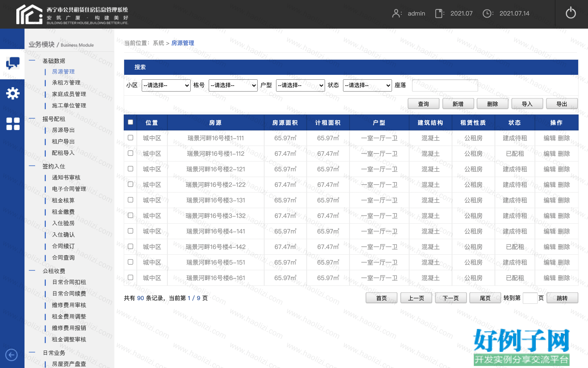The height and width of the screenshot is (368, 588).
Task: Toggle the select-all header checkbox
Action: (130, 122)
